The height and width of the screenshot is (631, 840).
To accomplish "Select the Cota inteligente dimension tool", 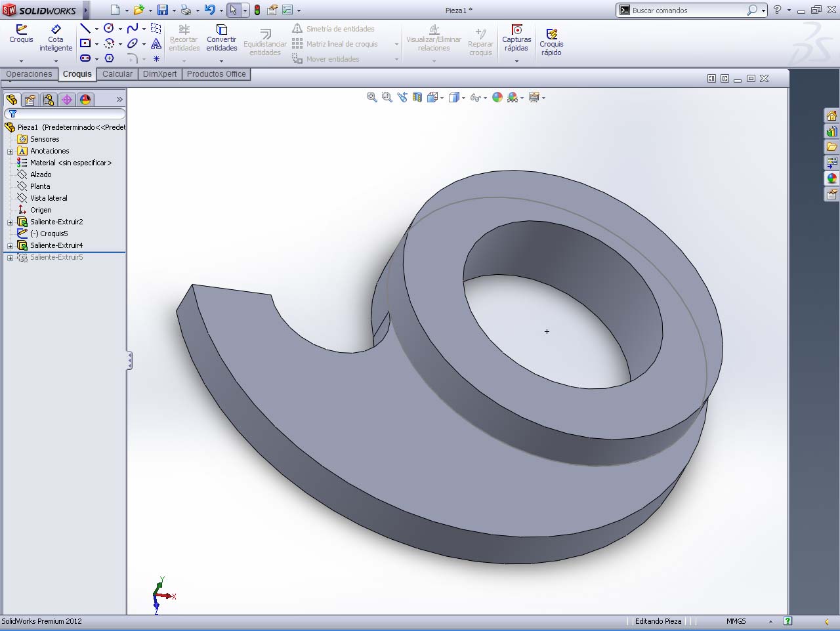I will click(56, 38).
